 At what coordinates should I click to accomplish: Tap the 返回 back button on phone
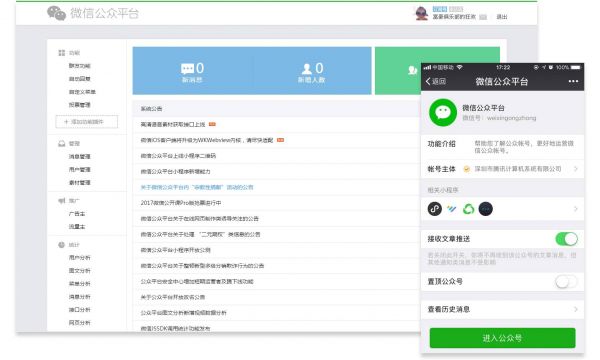(436, 81)
